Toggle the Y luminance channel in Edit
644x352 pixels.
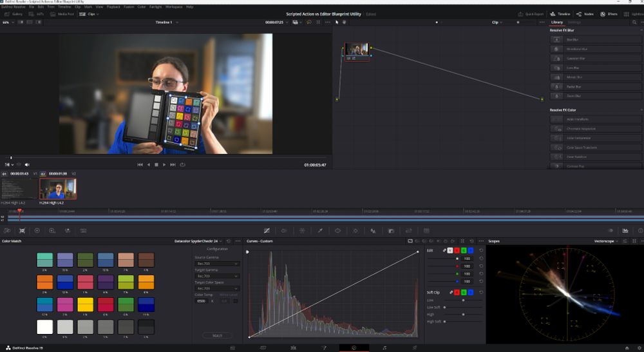click(x=450, y=250)
